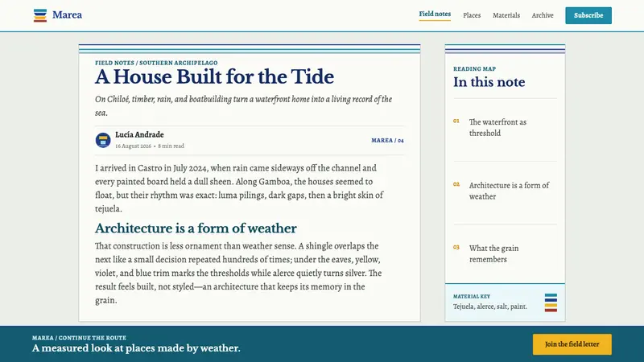Click the Reading Map label

pyautogui.click(x=474, y=69)
